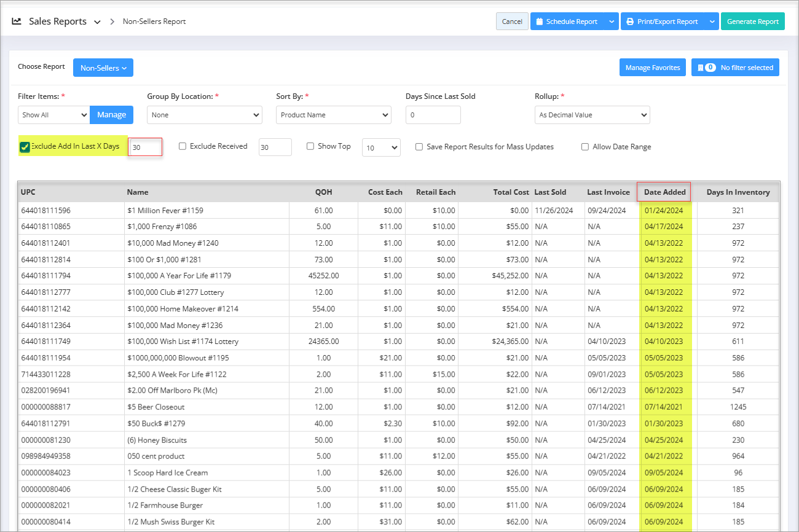Image resolution: width=799 pixels, height=532 pixels.
Task: Check the Allow Date Range option
Action: 585,147
